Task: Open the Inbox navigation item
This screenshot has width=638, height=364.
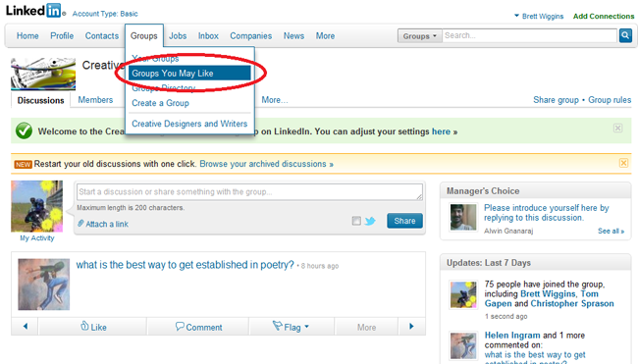Action: point(208,35)
